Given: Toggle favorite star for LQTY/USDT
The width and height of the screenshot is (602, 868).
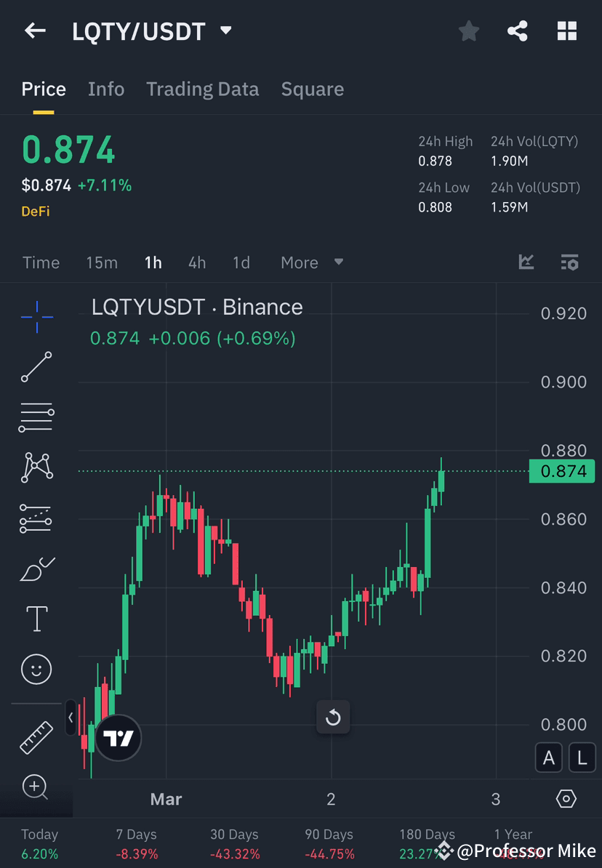Looking at the screenshot, I should pos(468,31).
